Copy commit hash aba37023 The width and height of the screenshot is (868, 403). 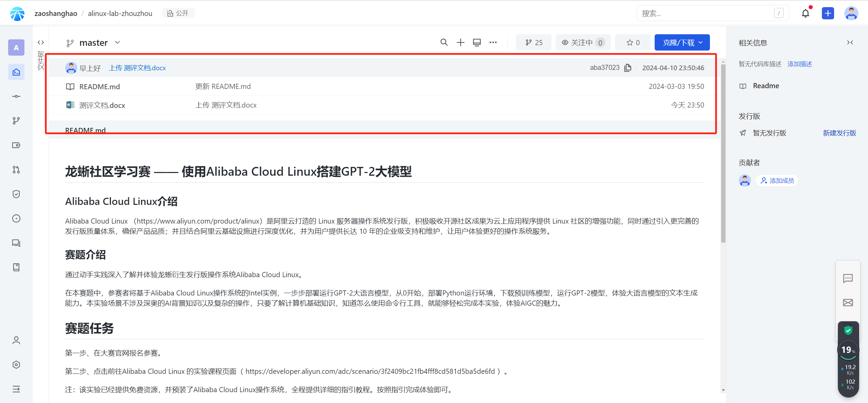[628, 68]
